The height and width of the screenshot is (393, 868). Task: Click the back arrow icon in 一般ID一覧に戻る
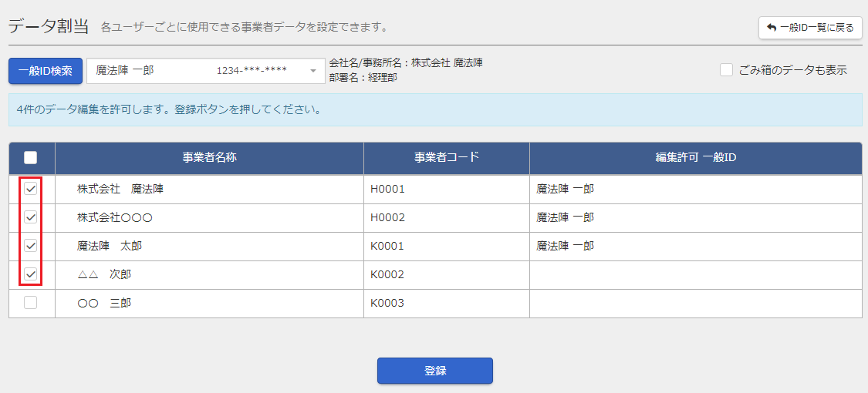(772, 28)
